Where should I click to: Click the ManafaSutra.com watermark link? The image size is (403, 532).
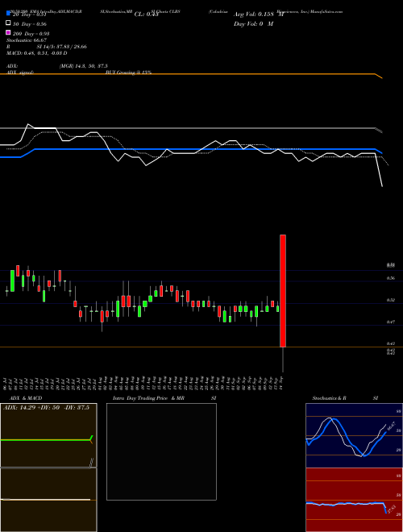click(328, 11)
